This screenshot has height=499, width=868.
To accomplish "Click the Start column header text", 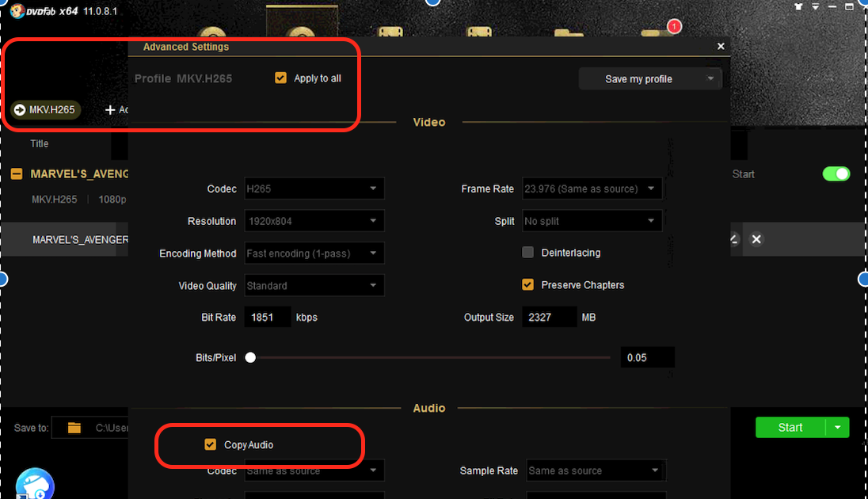I will [x=743, y=174].
